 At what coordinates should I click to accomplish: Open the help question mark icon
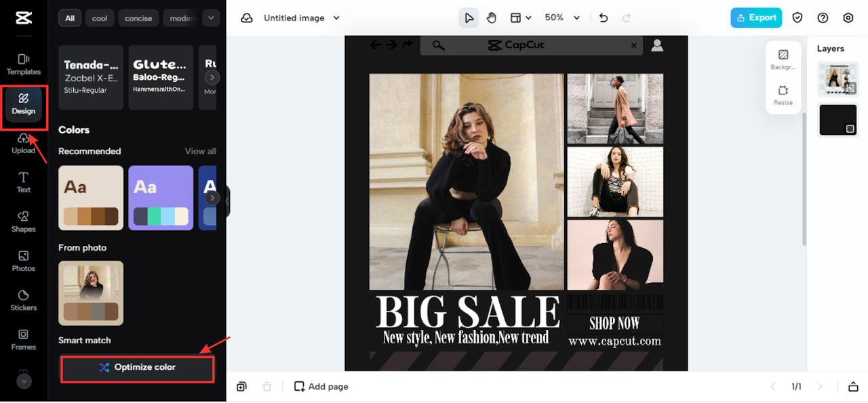823,18
